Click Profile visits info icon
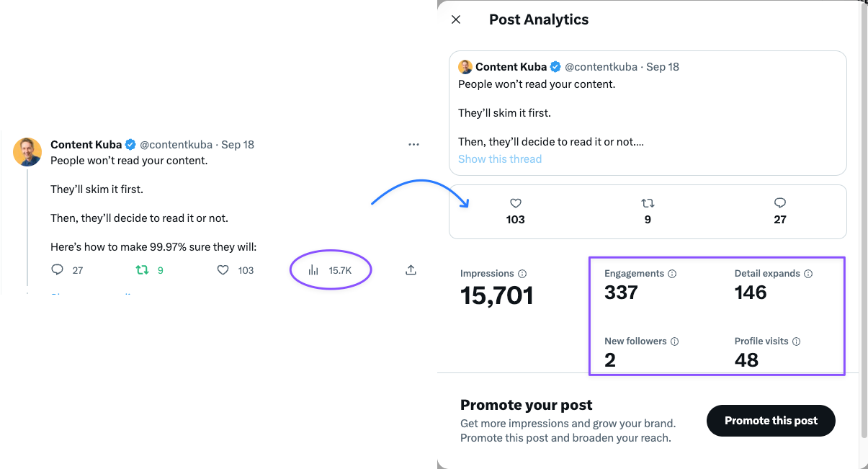868x469 pixels. (796, 341)
